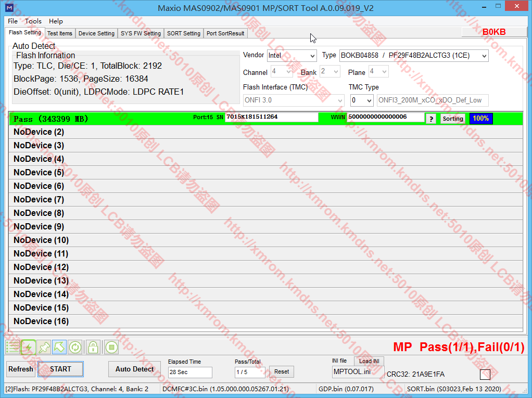Click the blue 100% progress indicator
Viewport: 532px width, 398px height.
(480, 119)
